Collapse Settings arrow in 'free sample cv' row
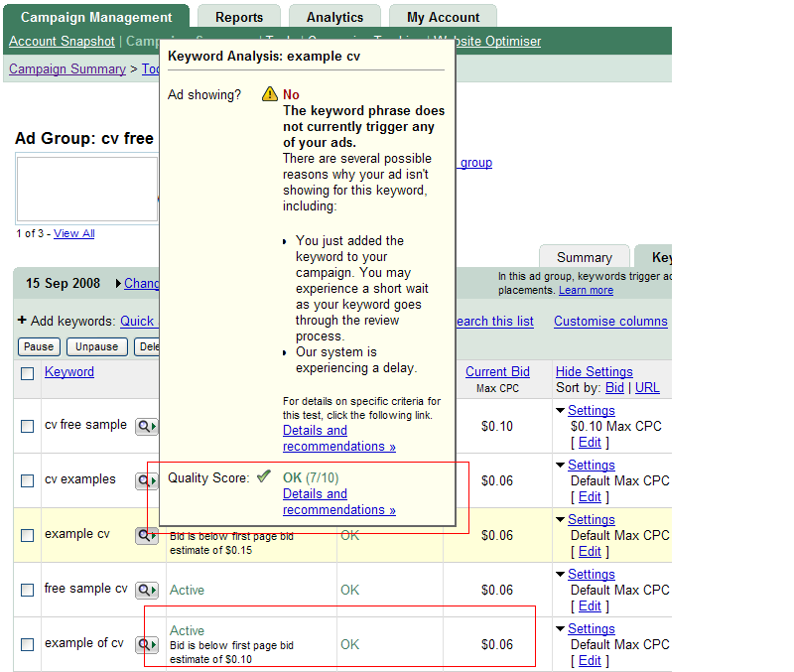The width and height of the screenshot is (794, 672). click(560, 575)
